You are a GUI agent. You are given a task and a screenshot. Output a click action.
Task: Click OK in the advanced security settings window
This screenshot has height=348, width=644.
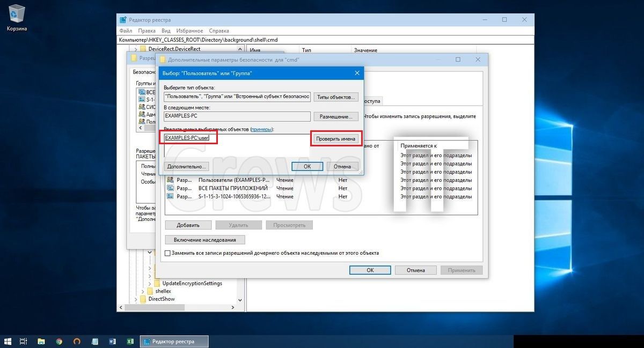point(370,270)
